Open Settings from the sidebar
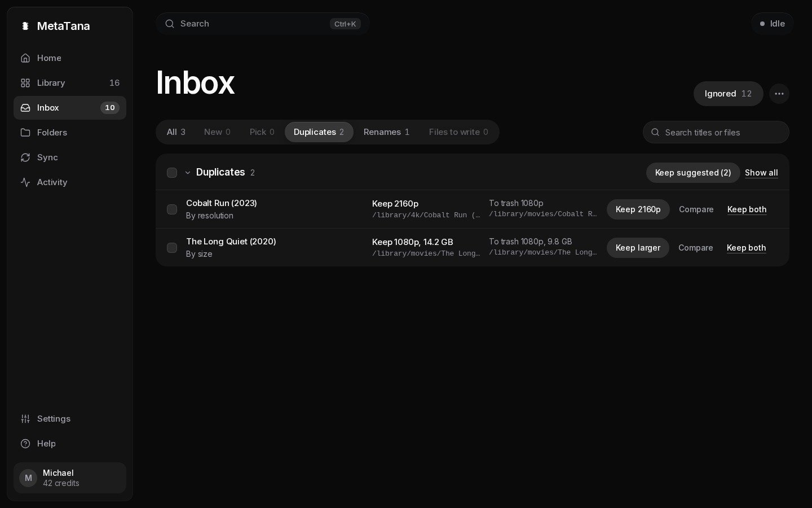Image resolution: width=812 pixels, height=508 pixels. click(70, 419)
